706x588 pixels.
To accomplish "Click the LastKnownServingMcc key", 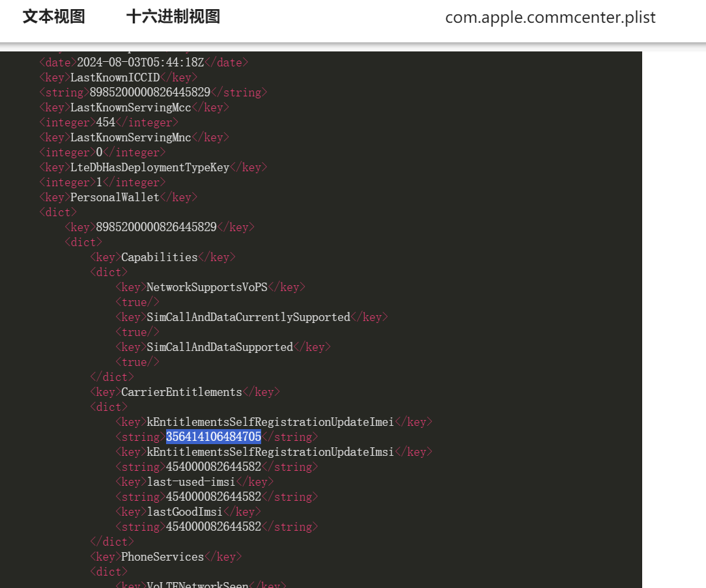I will 130,107.
